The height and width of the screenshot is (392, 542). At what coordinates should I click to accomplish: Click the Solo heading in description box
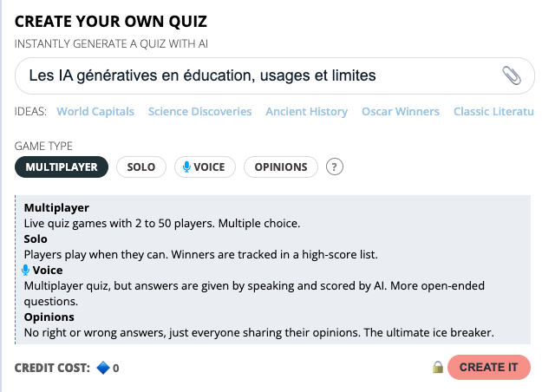(36, 238)
